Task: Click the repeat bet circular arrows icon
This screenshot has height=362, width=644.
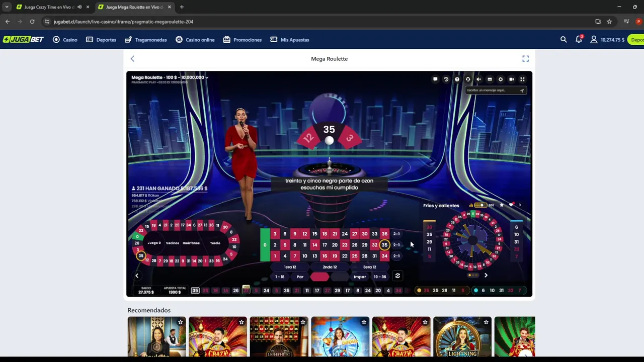Action: (397, 276)
